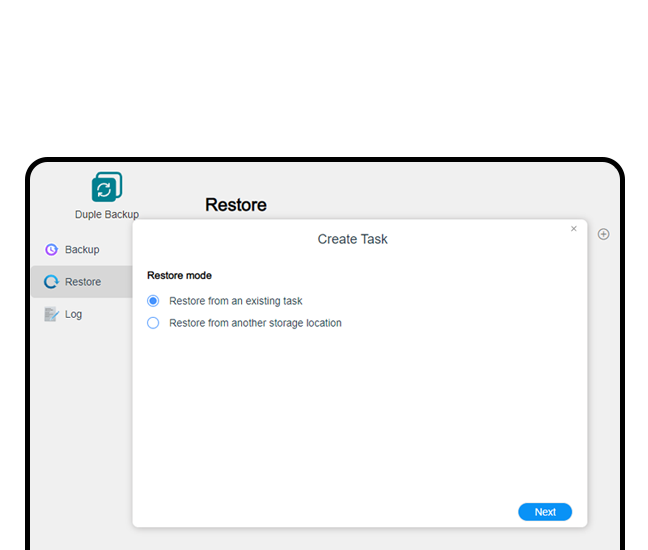The image size is (648, 550).
Task: Close the Create Task dialog
Action: click(573, 229)
